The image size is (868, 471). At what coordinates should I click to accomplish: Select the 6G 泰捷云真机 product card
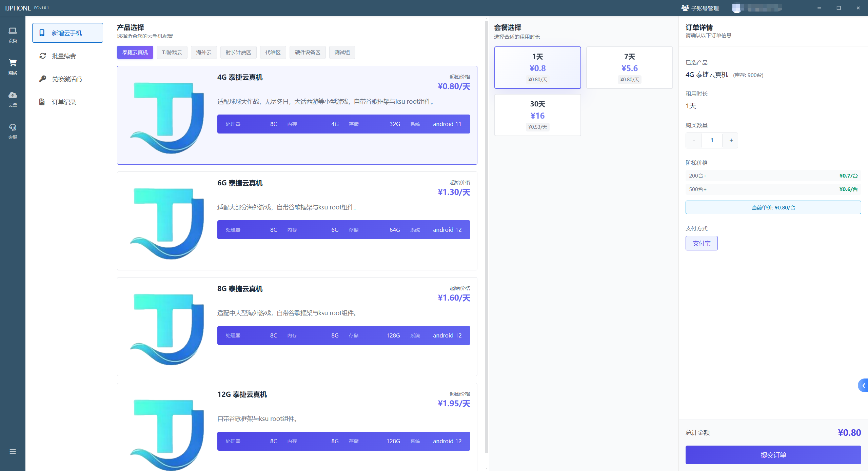pyautogui.click(x=297, y=221)
